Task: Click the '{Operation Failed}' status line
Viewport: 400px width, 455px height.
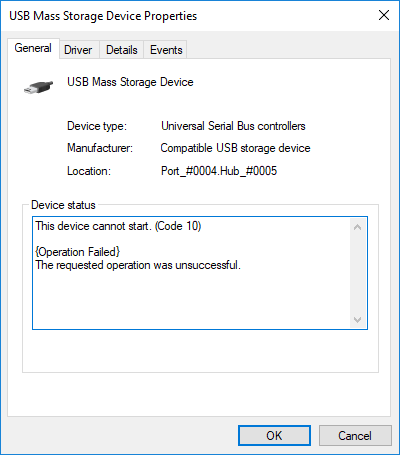Action: coord(78,252)
